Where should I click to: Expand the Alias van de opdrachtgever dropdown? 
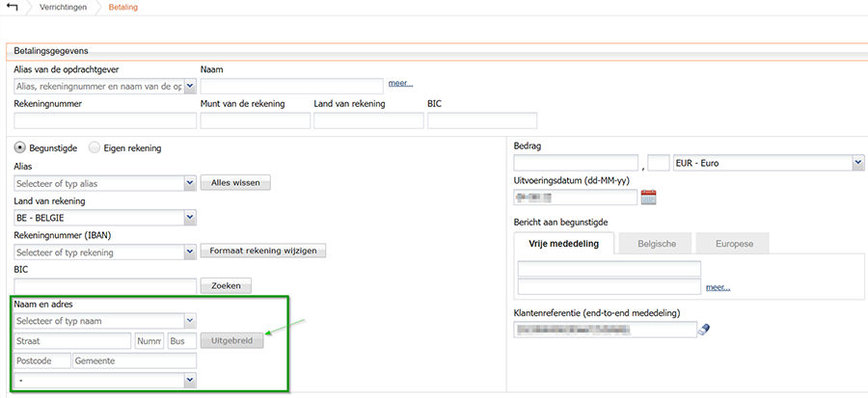pyautogui.click(x=190, y=87)
